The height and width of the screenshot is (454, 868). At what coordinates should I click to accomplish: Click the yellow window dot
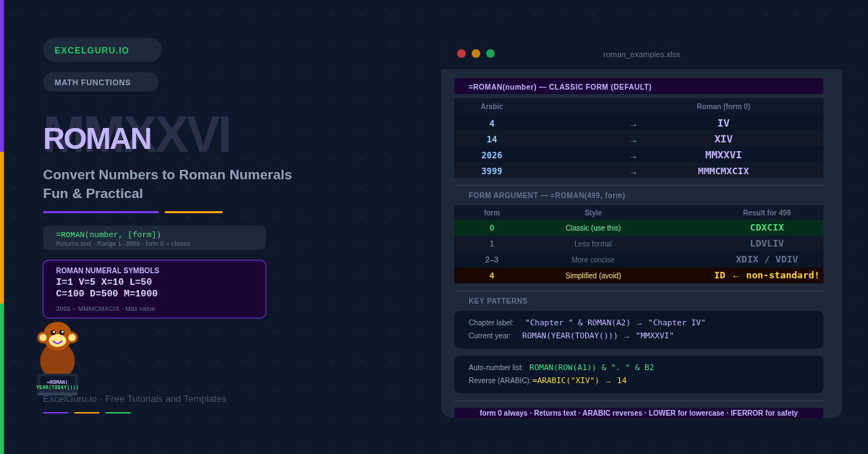(x=476, y=53)
